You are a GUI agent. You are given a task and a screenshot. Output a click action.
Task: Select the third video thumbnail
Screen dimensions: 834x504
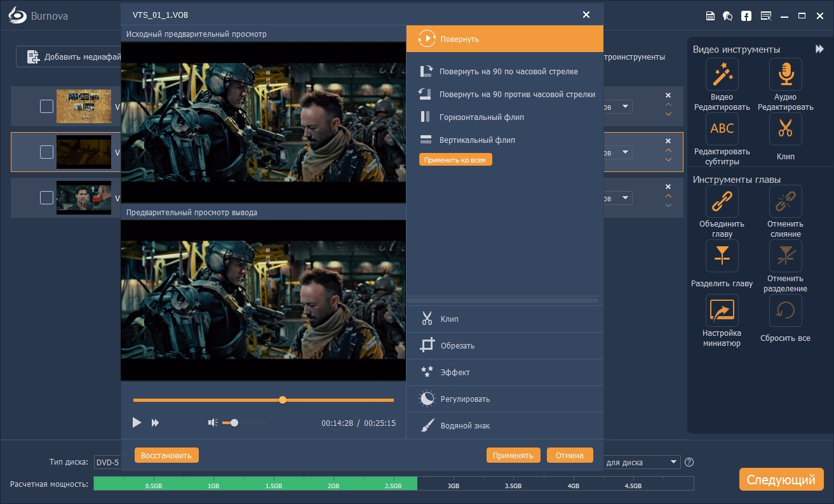[x=84, y=197]
